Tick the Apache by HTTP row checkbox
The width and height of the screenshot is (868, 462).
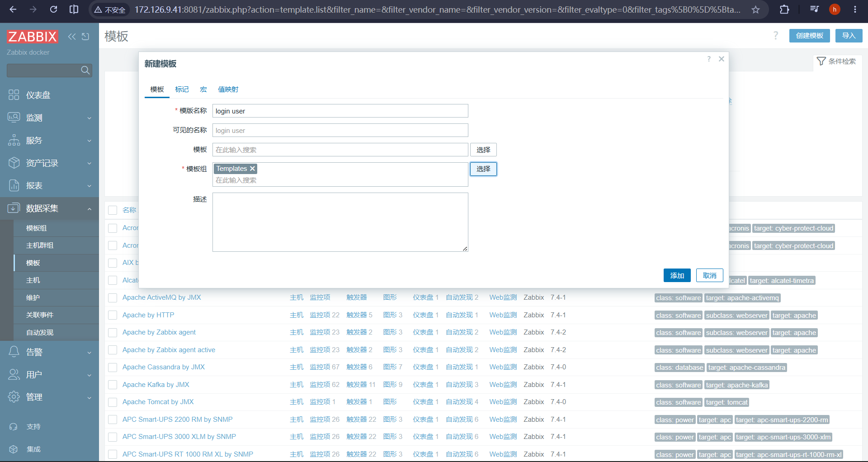(113, 316)
